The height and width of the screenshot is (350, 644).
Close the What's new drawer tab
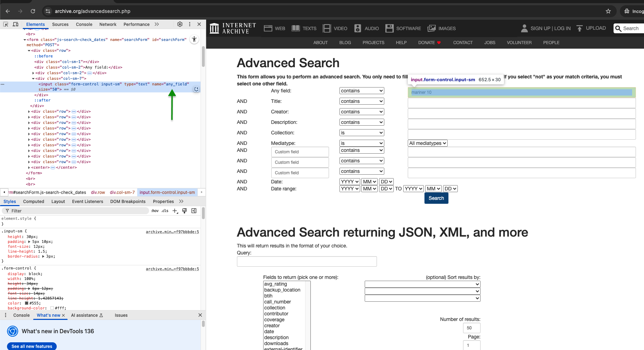(x=63, y=315)
